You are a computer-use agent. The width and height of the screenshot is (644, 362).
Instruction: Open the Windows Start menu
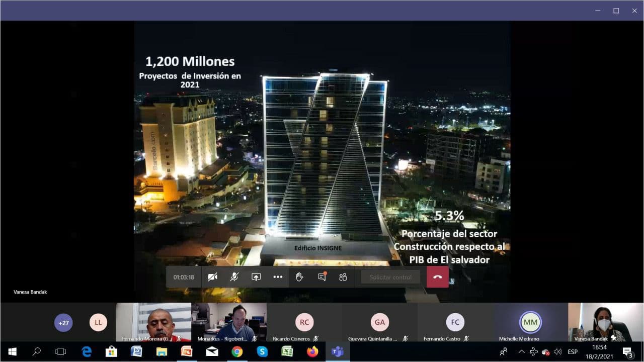tap(12, 351)
